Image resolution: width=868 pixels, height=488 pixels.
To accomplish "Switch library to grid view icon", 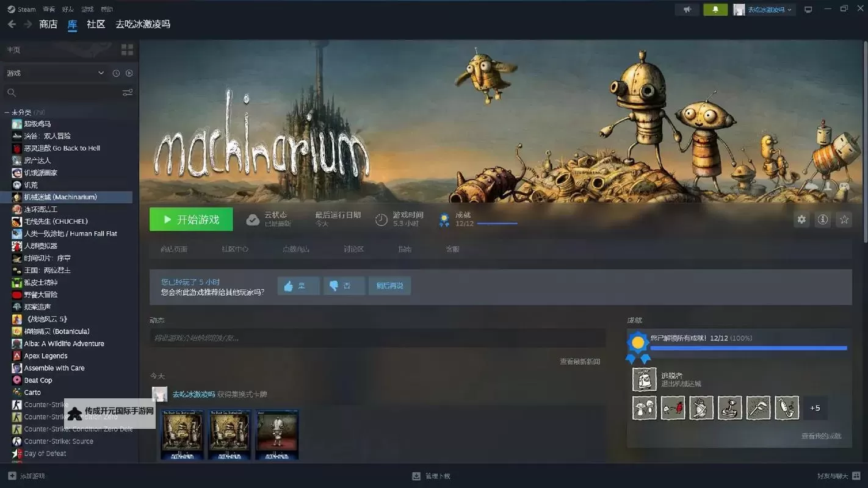I will (127, 49).
